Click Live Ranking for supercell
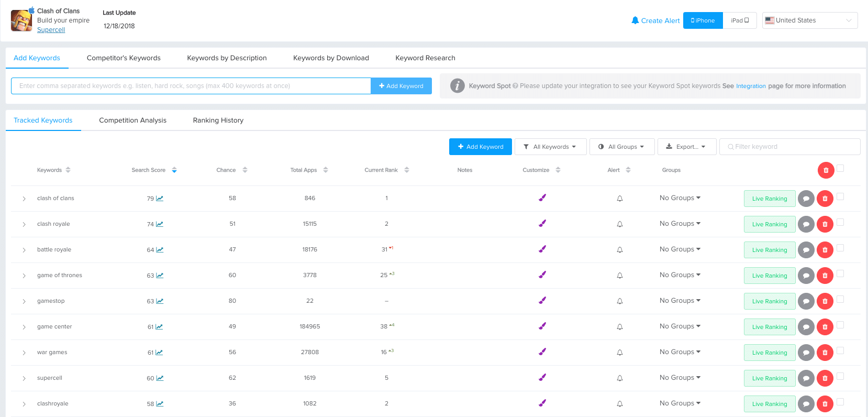 770,378
